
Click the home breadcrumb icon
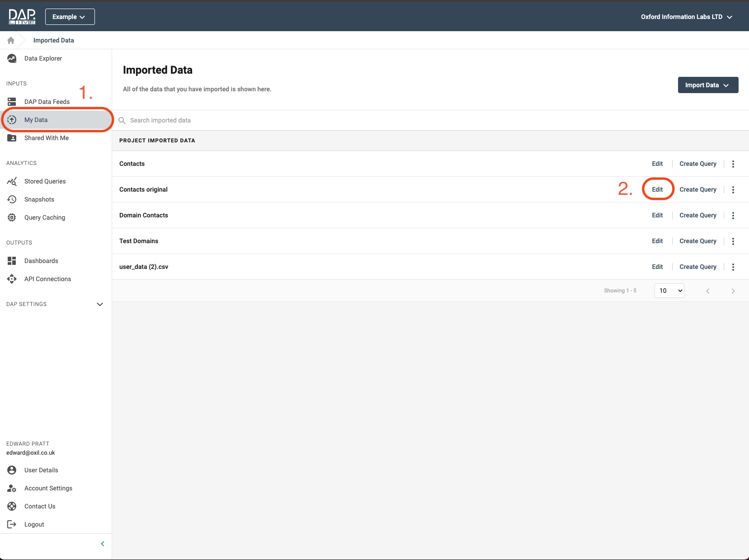pyautogui.click(x=11, y=40)
